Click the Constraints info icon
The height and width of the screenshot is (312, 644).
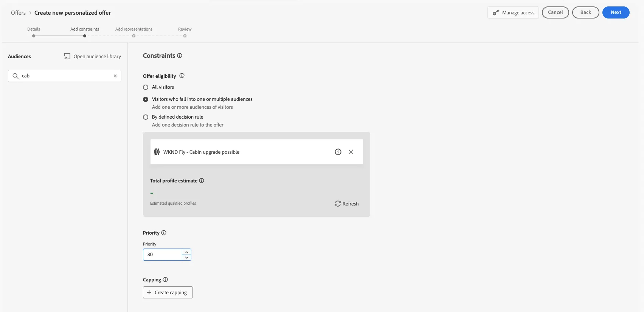pos(180,56)
